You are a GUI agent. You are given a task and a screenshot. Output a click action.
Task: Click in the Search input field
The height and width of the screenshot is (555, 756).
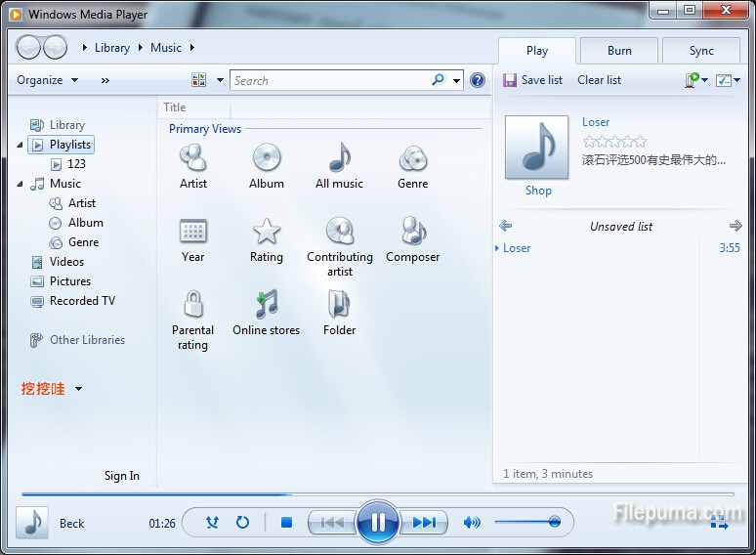pyautogui.click(x=329, y=81)
